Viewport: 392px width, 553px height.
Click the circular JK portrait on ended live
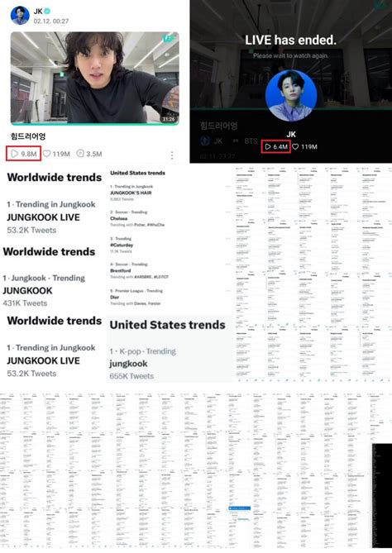pyautogui.click(x=291, y=95)
